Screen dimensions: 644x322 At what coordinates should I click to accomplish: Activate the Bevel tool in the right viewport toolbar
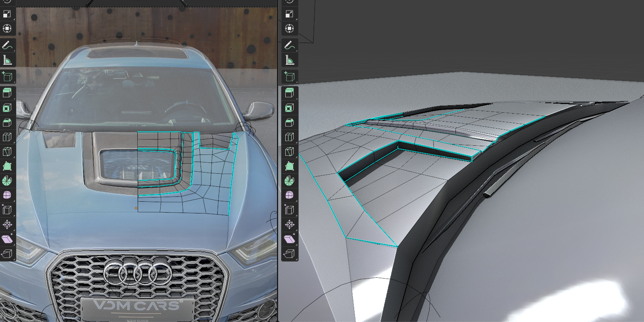(289, 122)
